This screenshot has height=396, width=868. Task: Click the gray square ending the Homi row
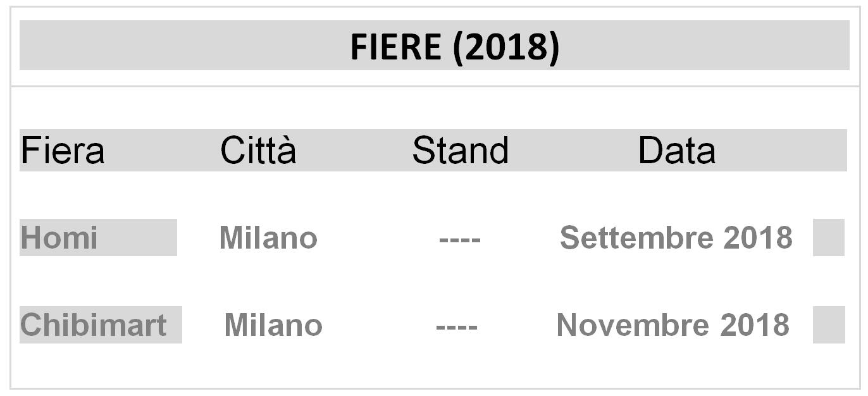click(x=828, y=238)
